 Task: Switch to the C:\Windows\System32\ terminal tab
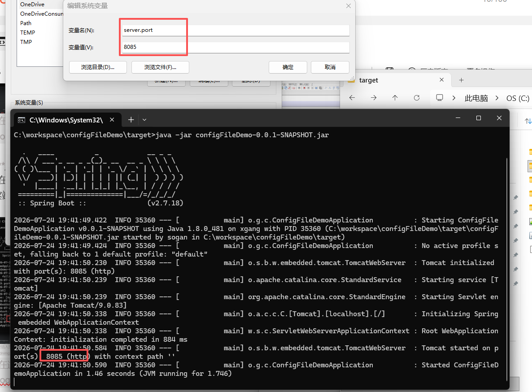pyautogui.click(x=66, y=120)
